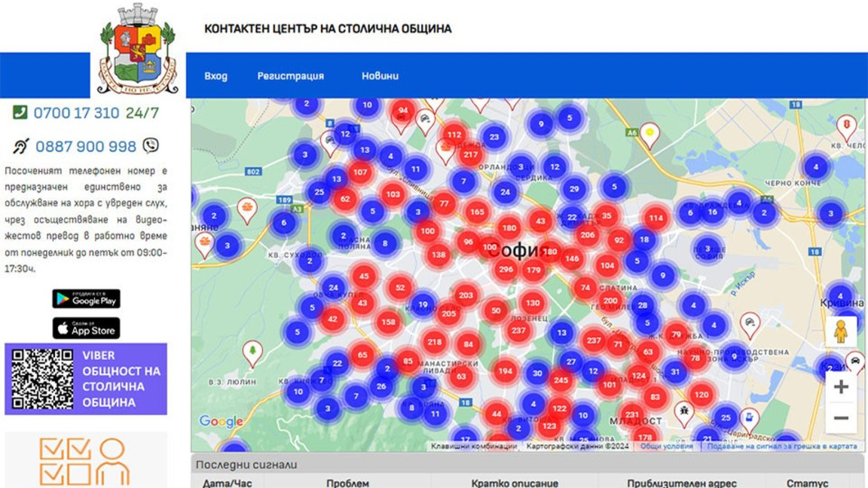
Task: Click the yellow sun marker near the A6 road
Action: (x=649, y=133)
